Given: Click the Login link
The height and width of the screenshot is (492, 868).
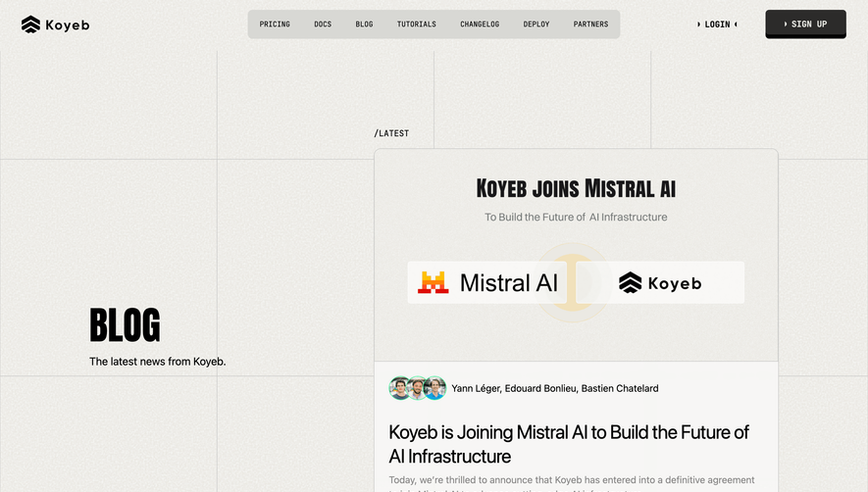Looking at the screenshot, I should click(x=717, y=25).
